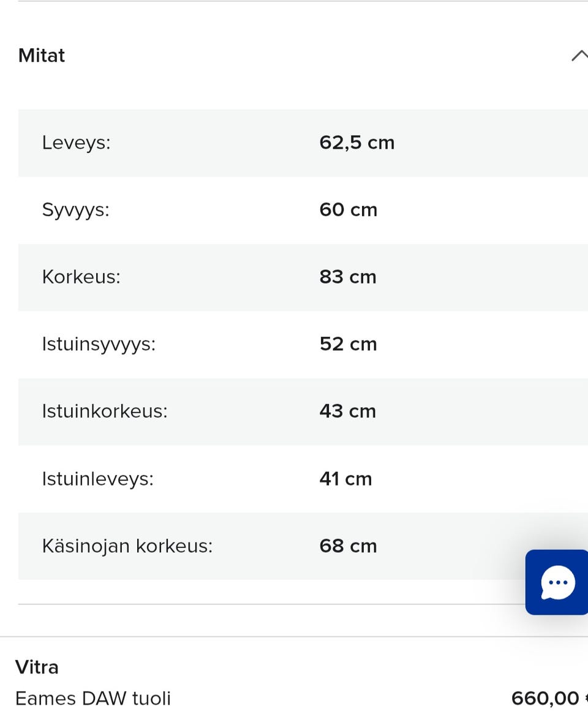Image resolution: width=588 pixels, height=725 pixels.
Task: Select the Istuinsyvyys row label
Action: coord(99,344)
